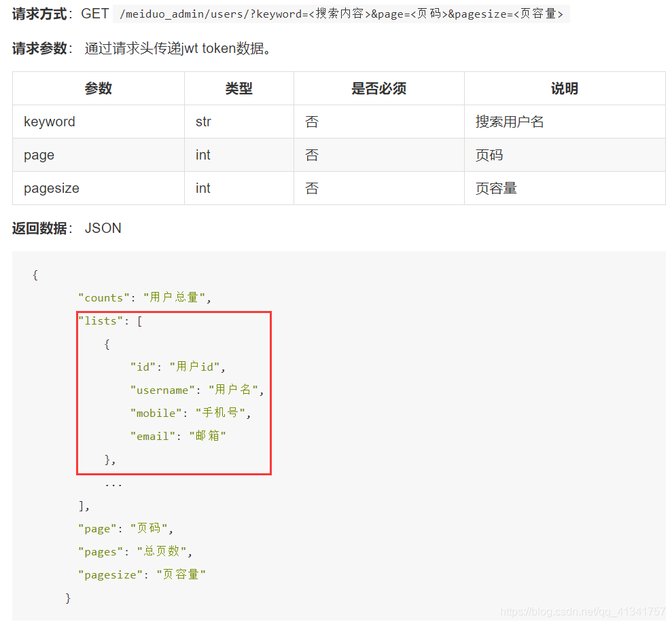This screenshot has height=624, width=672.
Task: Click the 'JSON' text after 返回数据
Action: (103, 228)
